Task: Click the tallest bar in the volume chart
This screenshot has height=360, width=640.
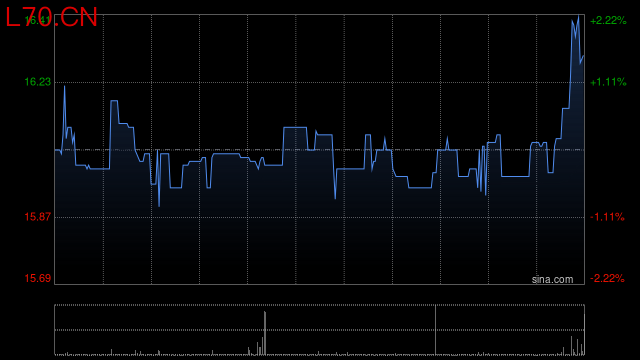Action: (436, 330)
